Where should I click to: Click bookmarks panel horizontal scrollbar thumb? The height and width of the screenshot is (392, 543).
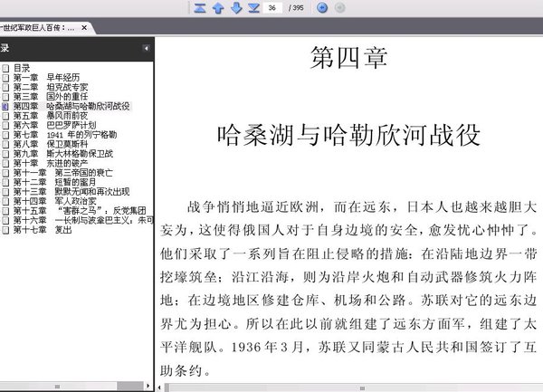tap(57, 386)
